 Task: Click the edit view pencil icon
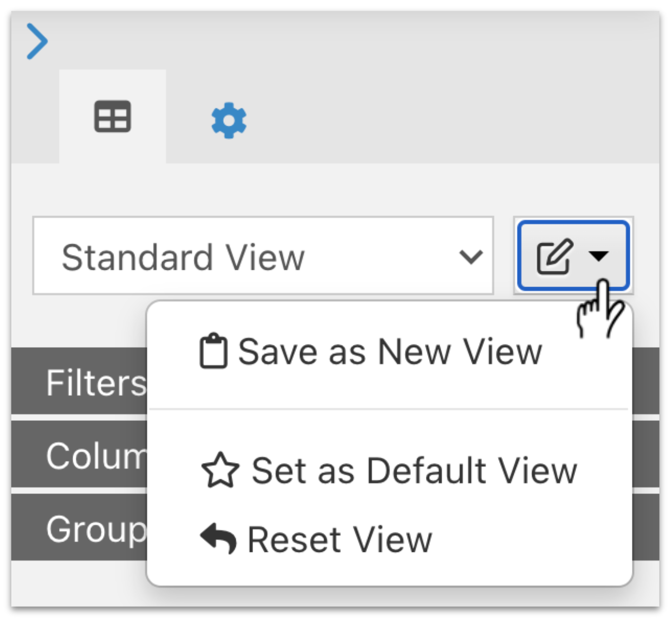coord(554,256)
